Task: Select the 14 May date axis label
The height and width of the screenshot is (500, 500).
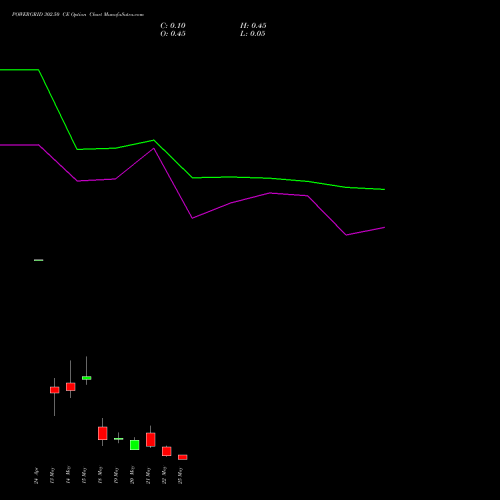Action: (x=68, y=475)
